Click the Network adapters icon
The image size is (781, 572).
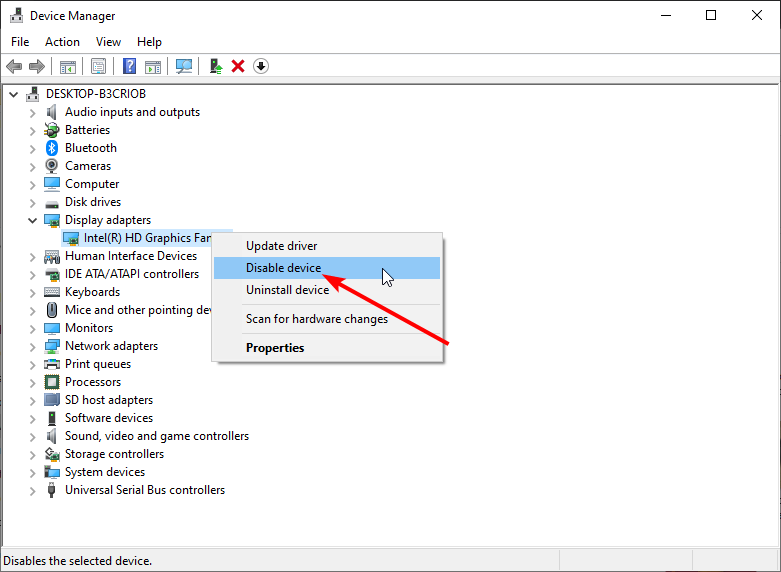pyautogui.click(x=52, y=346)
